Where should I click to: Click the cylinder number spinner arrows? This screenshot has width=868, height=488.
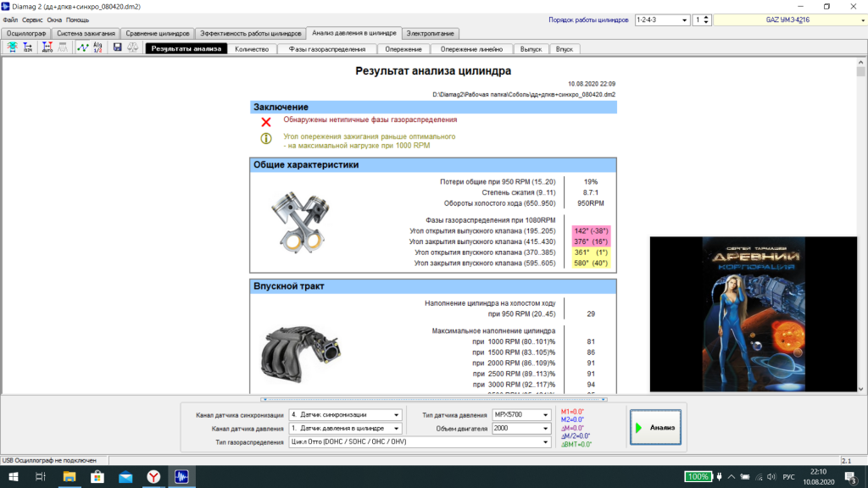click(706, 20)
